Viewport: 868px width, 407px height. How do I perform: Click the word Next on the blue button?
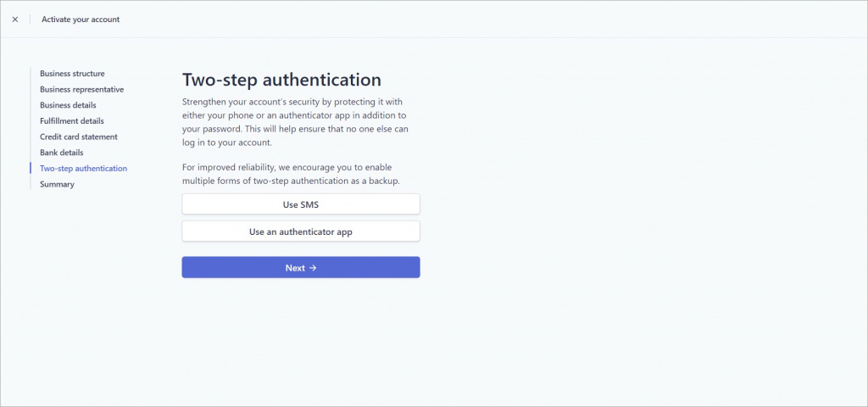(x=295, y=267)
